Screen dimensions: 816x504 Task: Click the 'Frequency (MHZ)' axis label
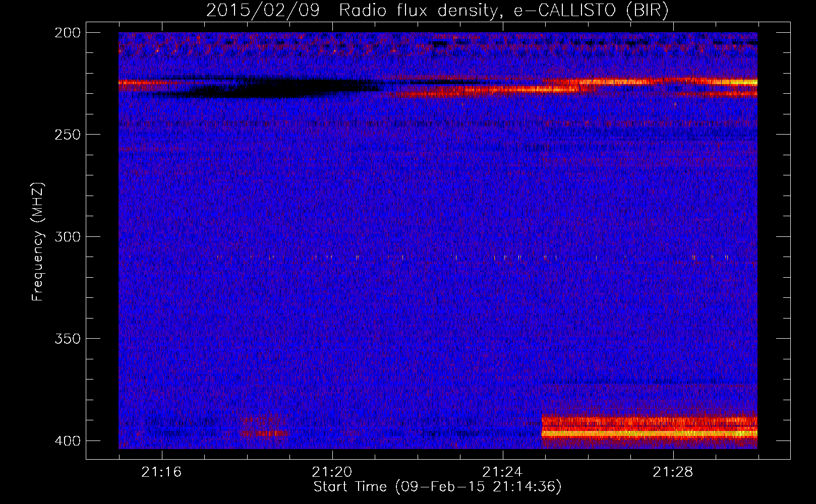[38, 242]
